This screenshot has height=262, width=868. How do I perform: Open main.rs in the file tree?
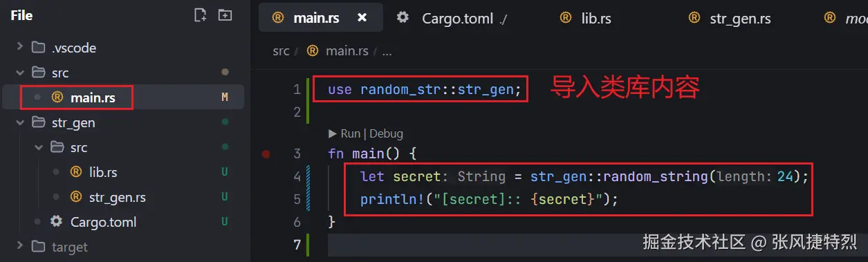(93, 97)
